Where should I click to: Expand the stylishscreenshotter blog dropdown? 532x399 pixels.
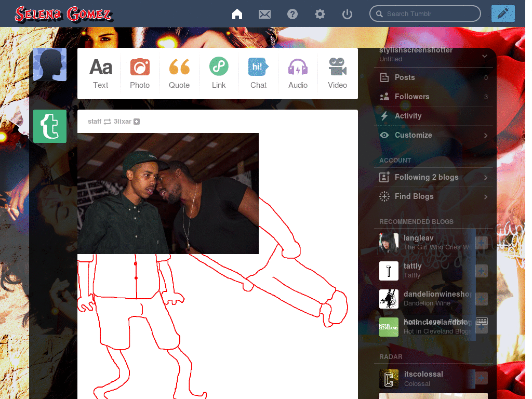click(x=484, y=56)
